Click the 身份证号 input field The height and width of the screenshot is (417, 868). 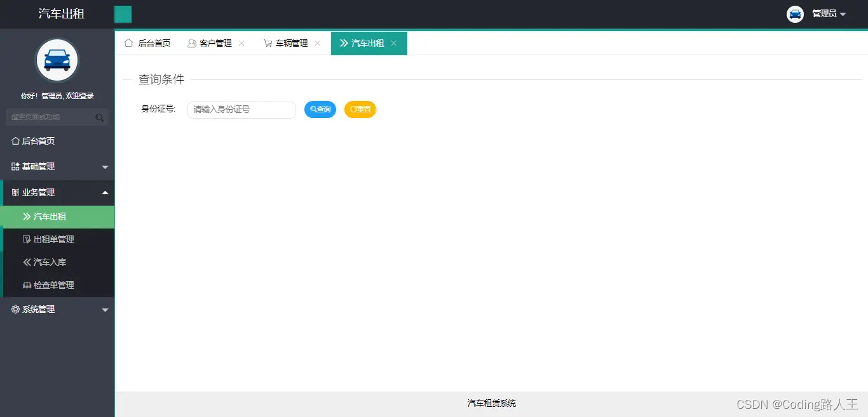coord(241,109)
